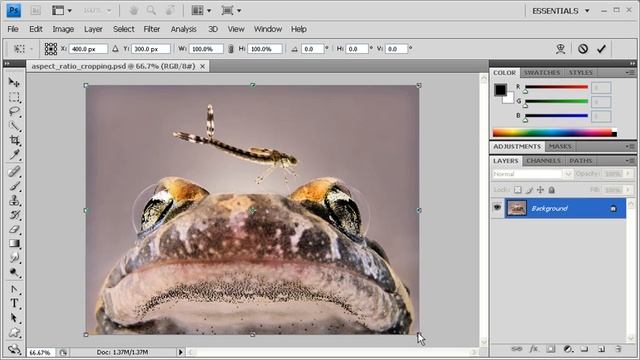
Task: Launch Bridge from application bar
Action: (x=36, y=11)
